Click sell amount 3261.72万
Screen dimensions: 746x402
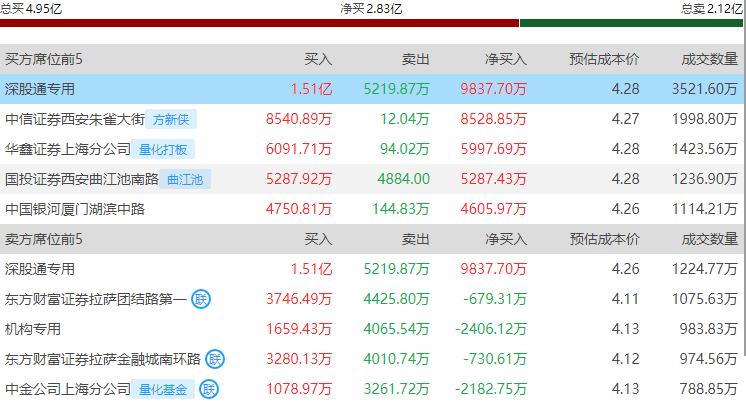pyautogui.click(x=396, y=389)
